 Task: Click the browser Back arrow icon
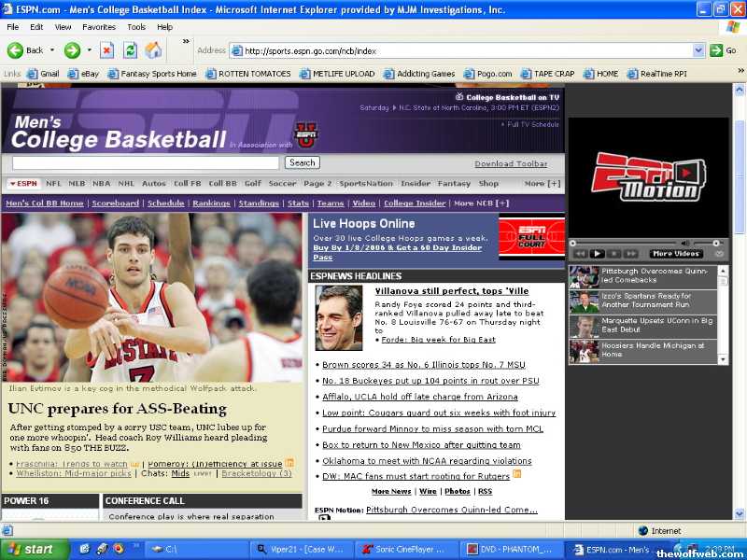[16, 50]
